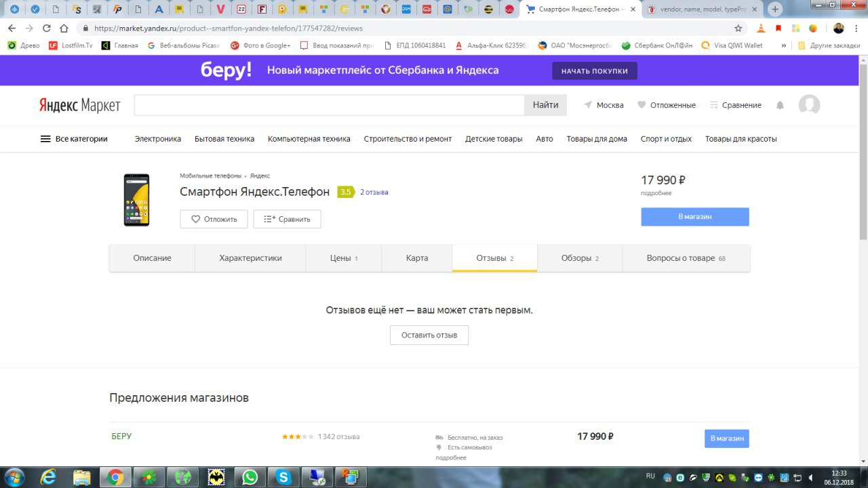Viewport: 868px width, 488px height.
Task: Click the Yandex Market logo
Action: pos(79,105)
